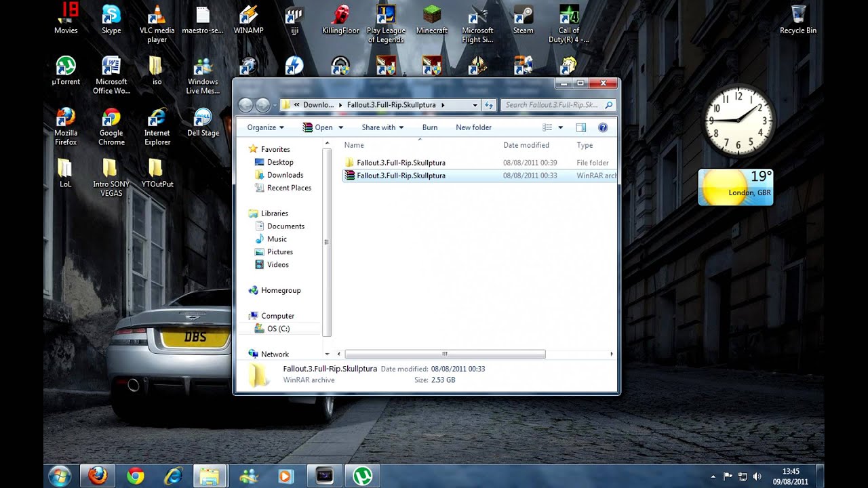Toggle the preview pane button
The image size is (868, 488).
pos(581,127)
